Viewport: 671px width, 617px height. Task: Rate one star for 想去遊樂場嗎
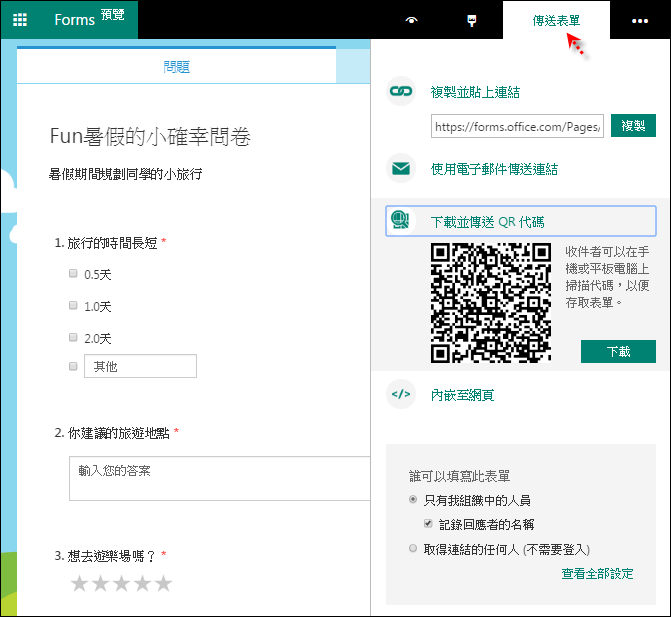pos(79,583)
